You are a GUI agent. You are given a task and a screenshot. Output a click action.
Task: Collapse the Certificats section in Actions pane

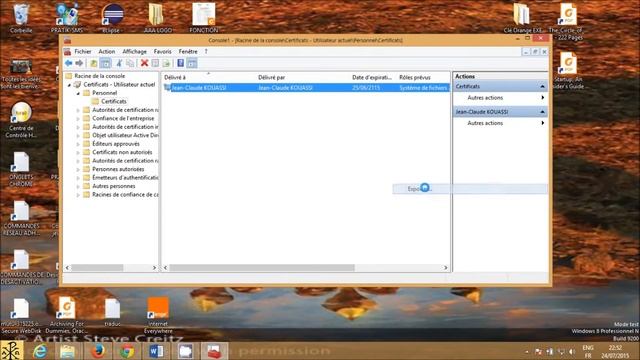[542, 87]
